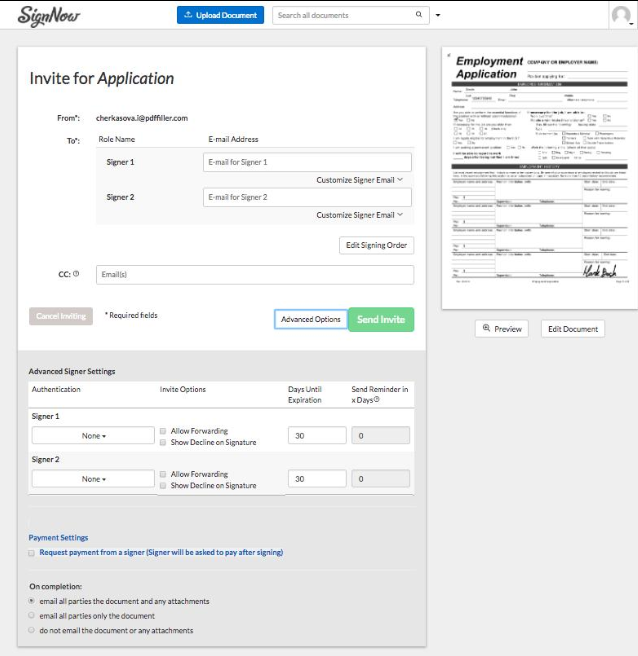
Task: Click the 'Invite Options' column header
Action: coord(183,389)
